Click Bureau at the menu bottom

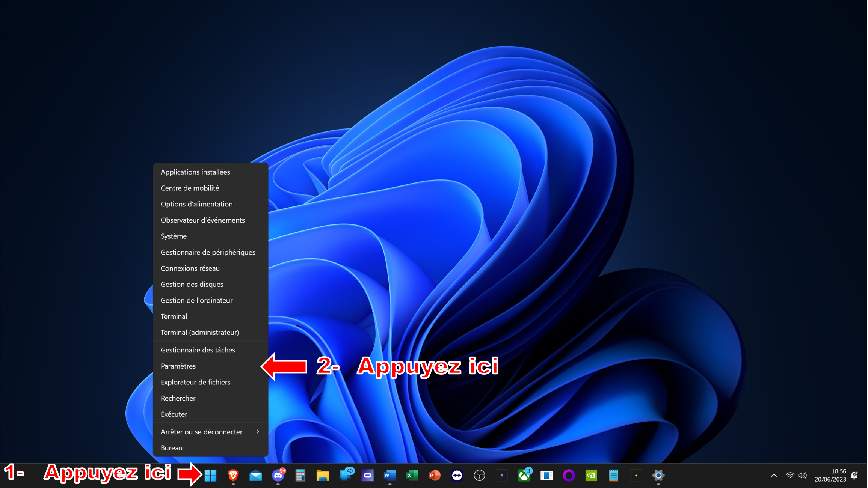point(211,448)
